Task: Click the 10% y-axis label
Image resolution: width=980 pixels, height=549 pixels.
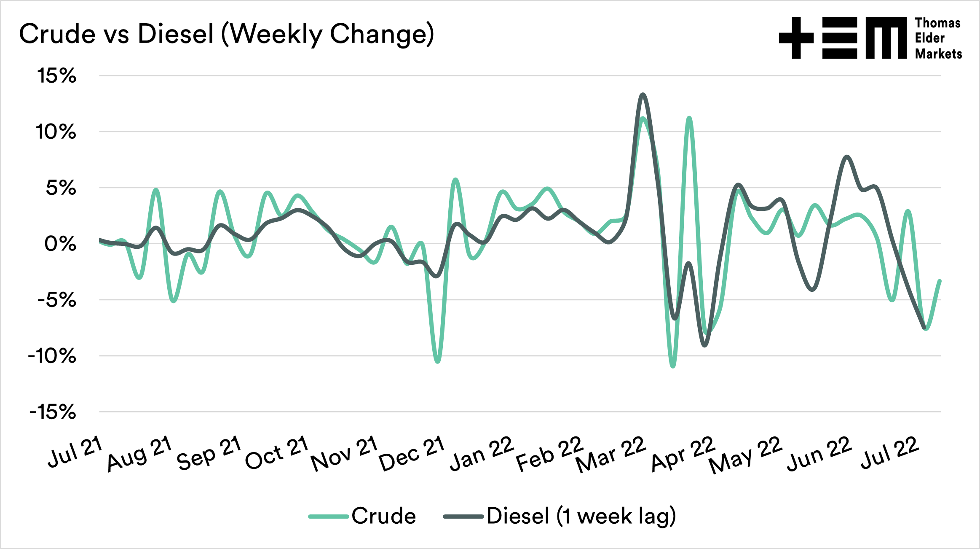Action: [56, 132]
